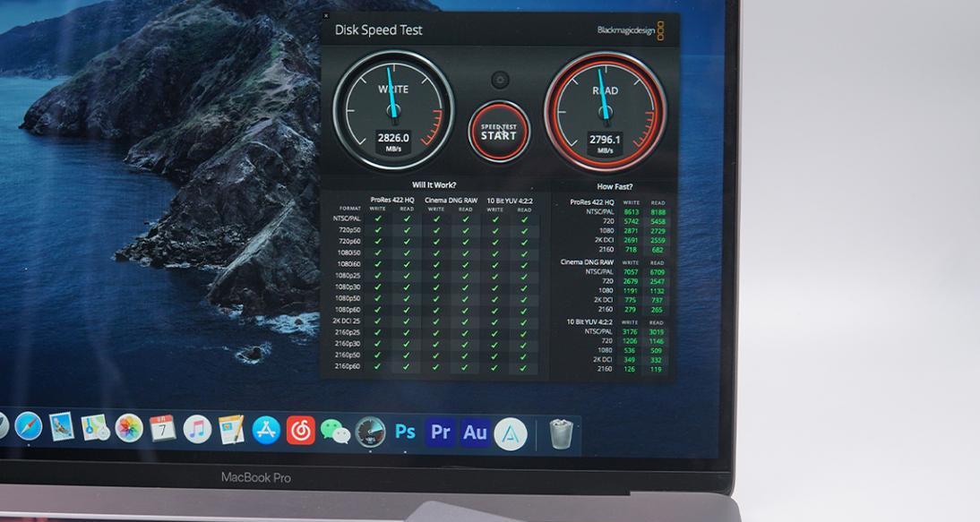The height and width of the screenshot is (522, 980).
Task: Click the "Will It Work?" heading
Action: tap(434, 184)
